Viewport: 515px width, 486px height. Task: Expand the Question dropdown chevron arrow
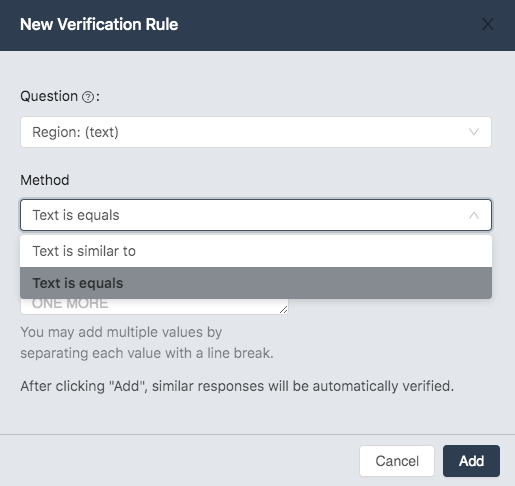coord(474,132)
